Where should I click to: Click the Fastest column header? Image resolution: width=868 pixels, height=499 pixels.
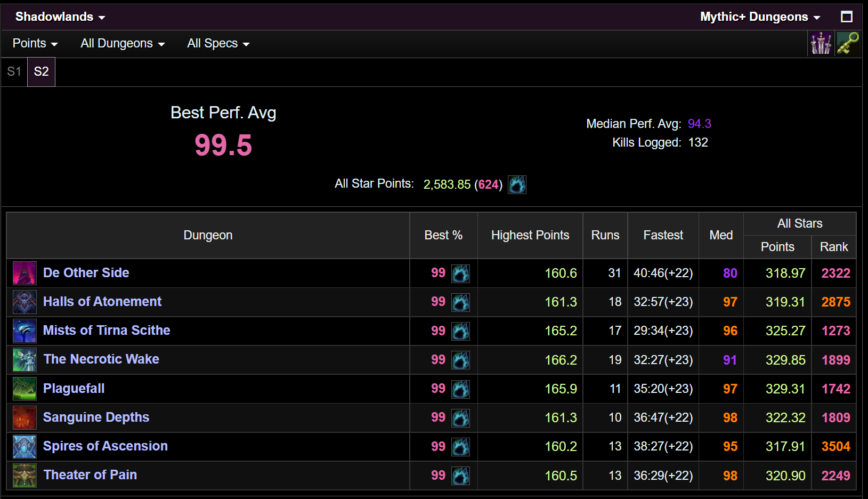click(663, 235)
